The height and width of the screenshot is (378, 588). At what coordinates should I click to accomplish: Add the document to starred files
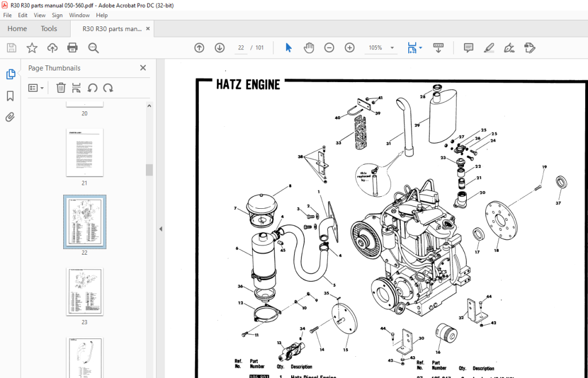(32, 48)
